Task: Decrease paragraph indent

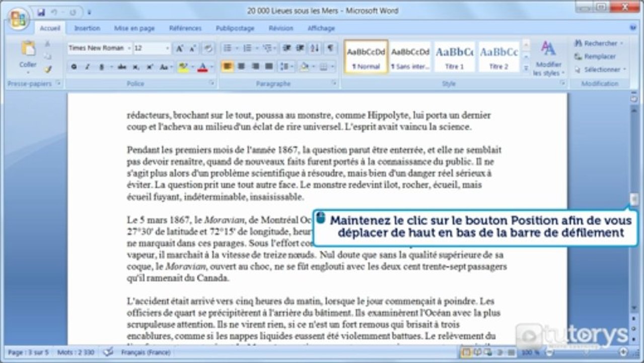Action: 287,48
